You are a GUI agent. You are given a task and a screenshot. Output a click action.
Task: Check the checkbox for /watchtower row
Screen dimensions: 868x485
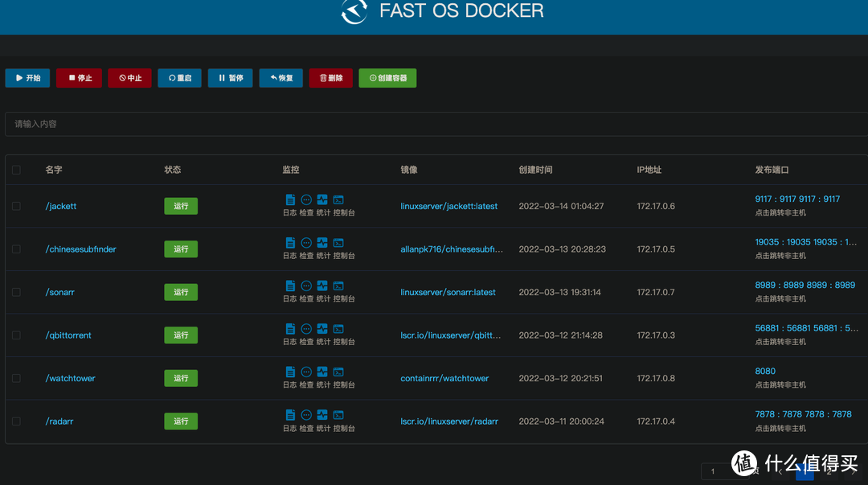coord(17,378)
